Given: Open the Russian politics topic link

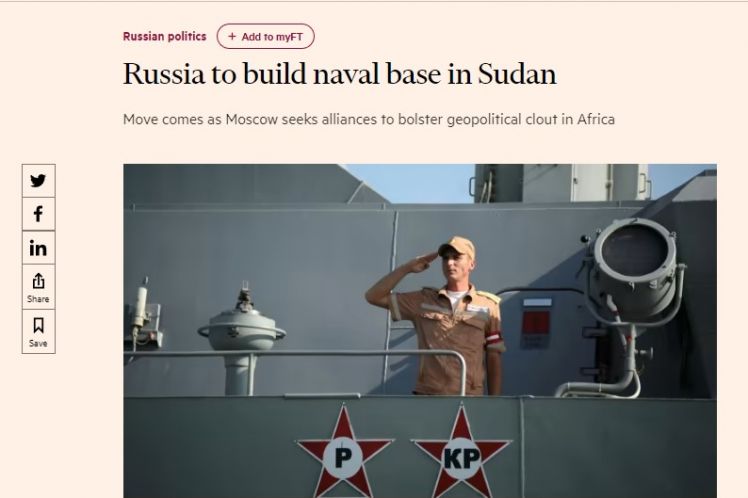Looking at the screenshot, I should tap(165, 36).
